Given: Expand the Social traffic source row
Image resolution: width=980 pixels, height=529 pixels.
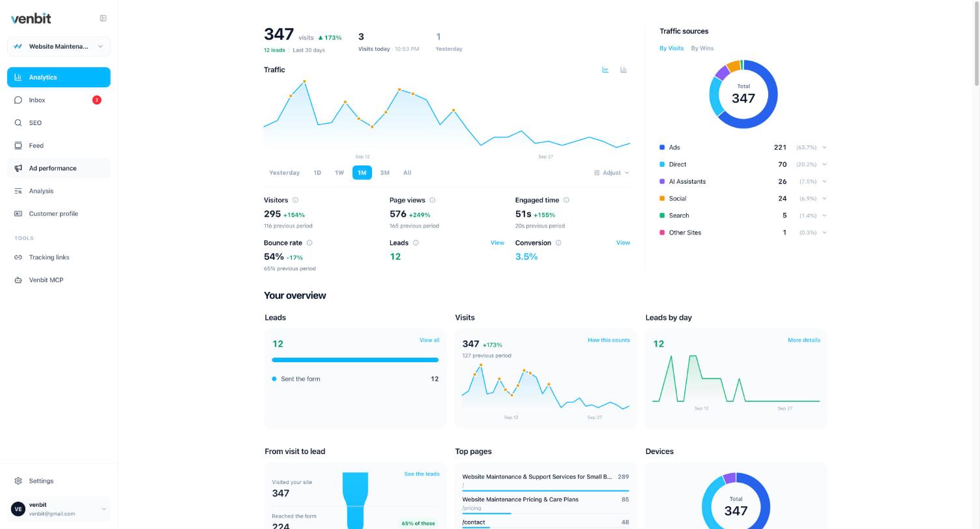Looking at the screenshot, I should (x=824, y=199).
